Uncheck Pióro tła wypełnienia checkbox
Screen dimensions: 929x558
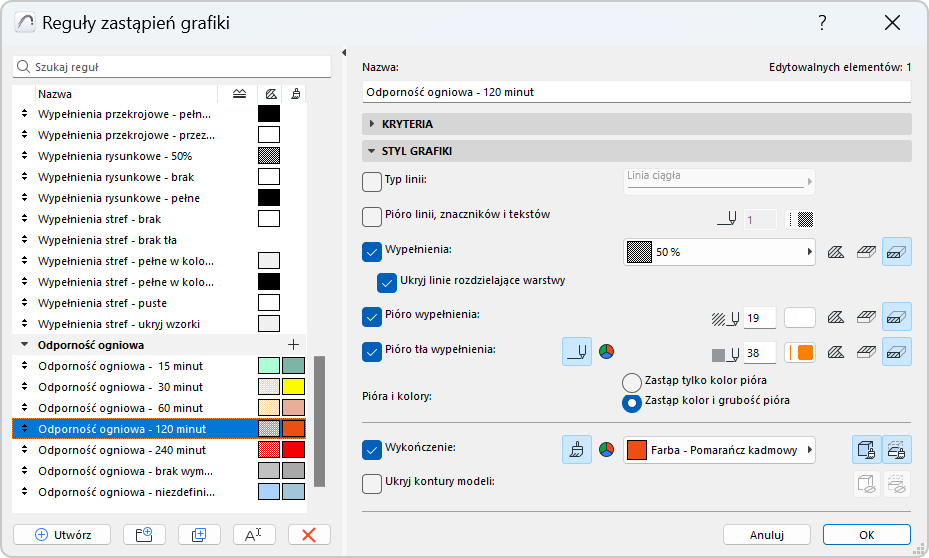pos(371,352)
